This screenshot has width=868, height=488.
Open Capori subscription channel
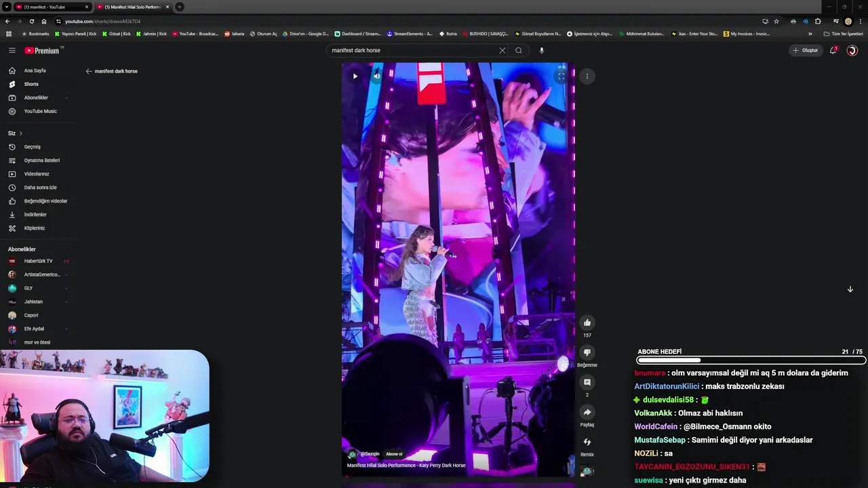[x=31, y=315]
